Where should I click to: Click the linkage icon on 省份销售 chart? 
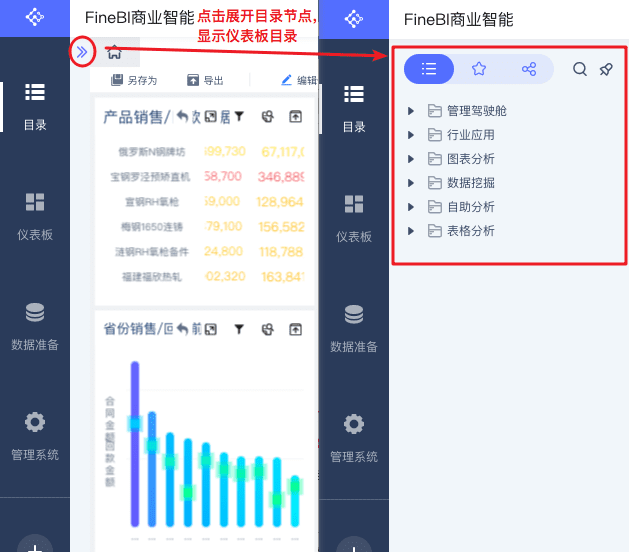click(x=268, y=329)
